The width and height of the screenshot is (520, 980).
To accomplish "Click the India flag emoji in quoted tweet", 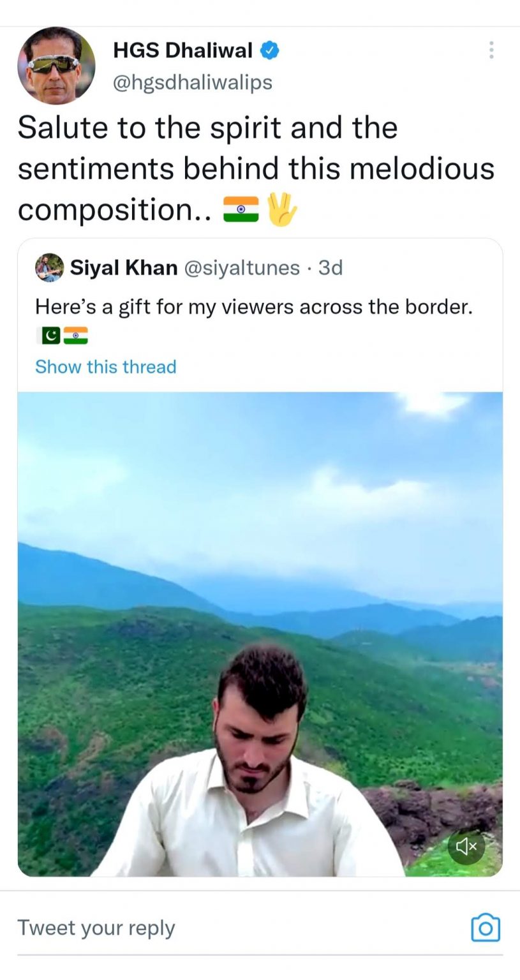I will coord(76,335).
